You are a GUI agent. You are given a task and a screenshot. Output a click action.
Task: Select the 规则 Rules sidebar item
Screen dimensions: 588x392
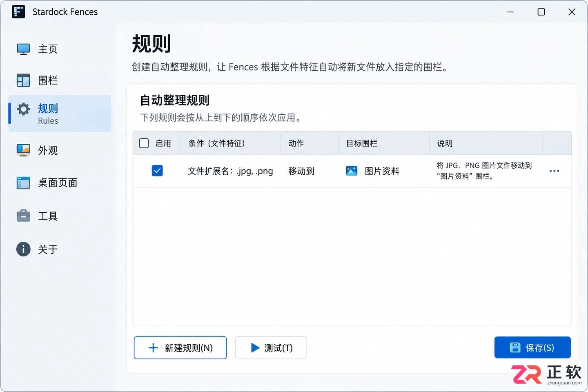[60, 114]
